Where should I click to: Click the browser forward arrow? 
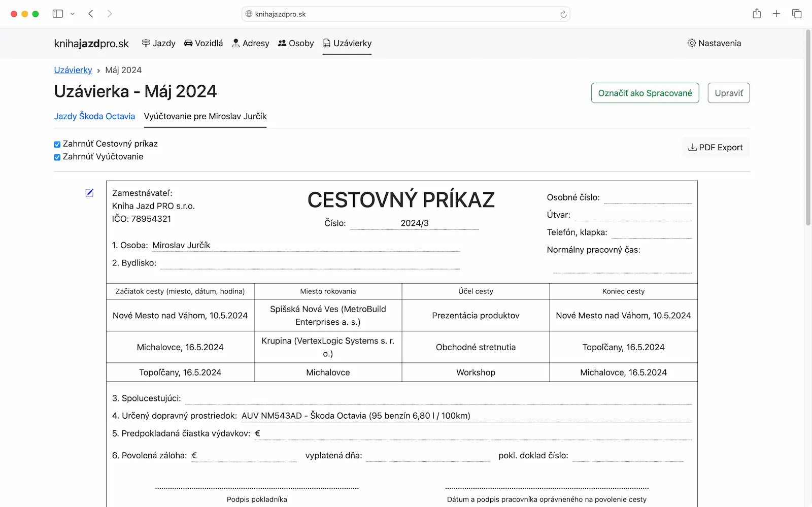pyautogui.click(x=110, y=14)
